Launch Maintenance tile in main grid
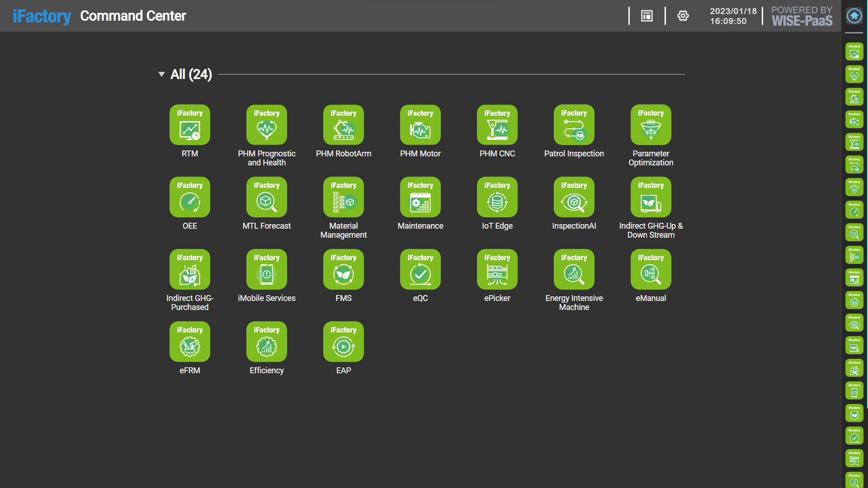The width and height of the screenshot is (868, 488). point(420,197)
